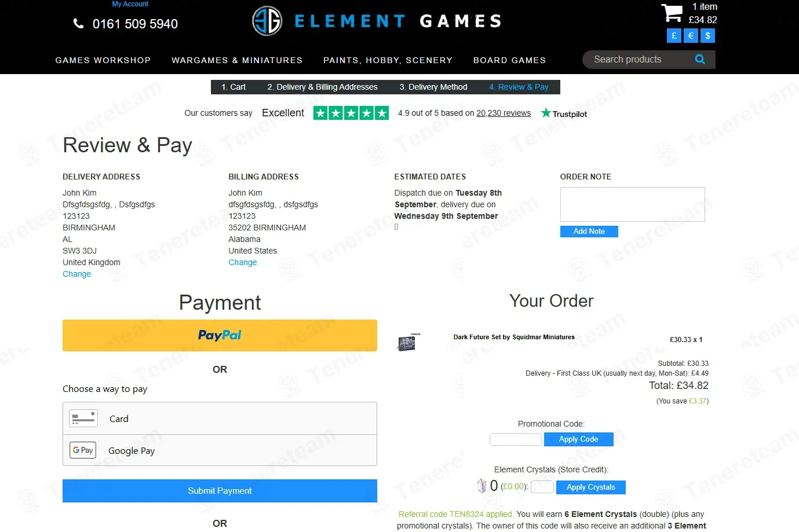799x532 pixels.
Task: Click the Element Crystals icon
Action: coord(481,486)
